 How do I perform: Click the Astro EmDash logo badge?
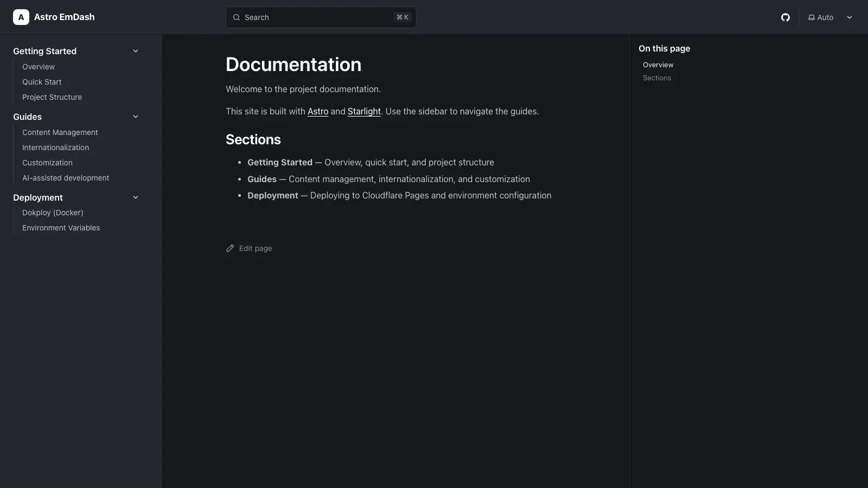21,17
